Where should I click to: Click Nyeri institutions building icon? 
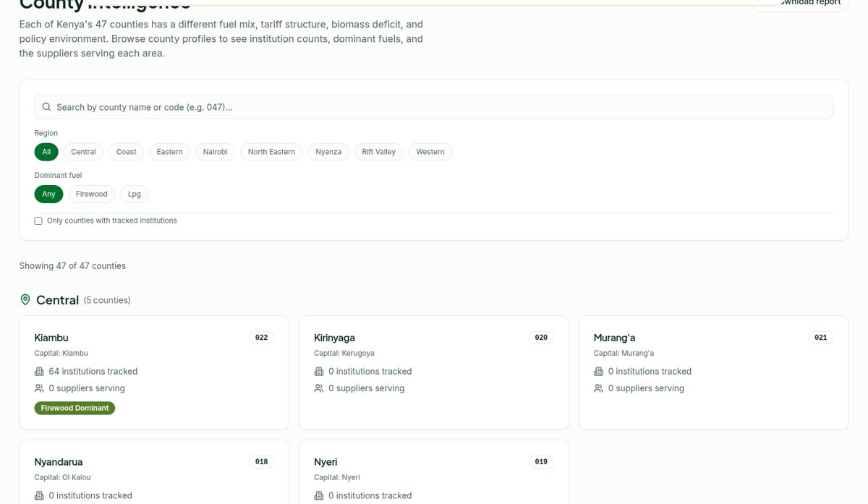[319, 495]
